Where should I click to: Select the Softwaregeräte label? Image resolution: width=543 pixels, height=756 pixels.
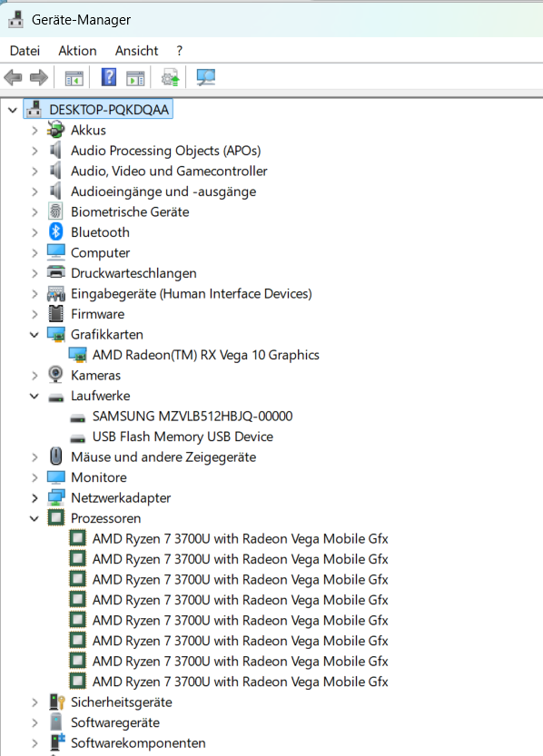(115, 722)
